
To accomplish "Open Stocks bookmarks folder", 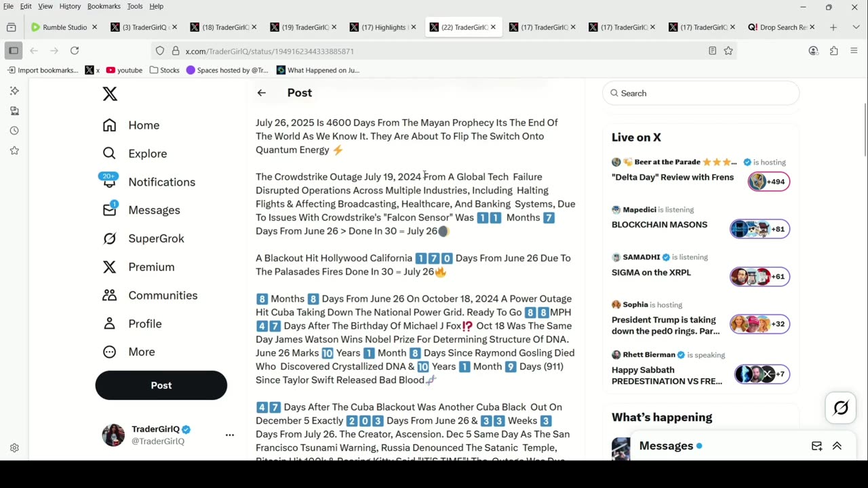I will point(164,70).
